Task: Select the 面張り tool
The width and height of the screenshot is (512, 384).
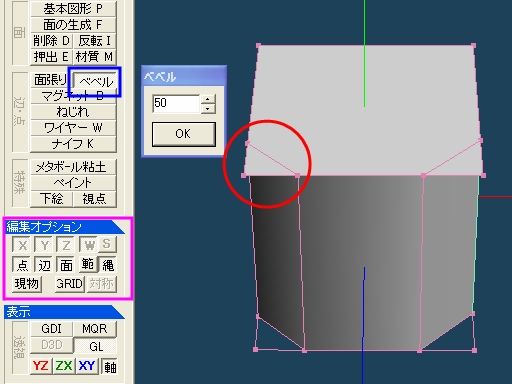Action: pos(50,80)
